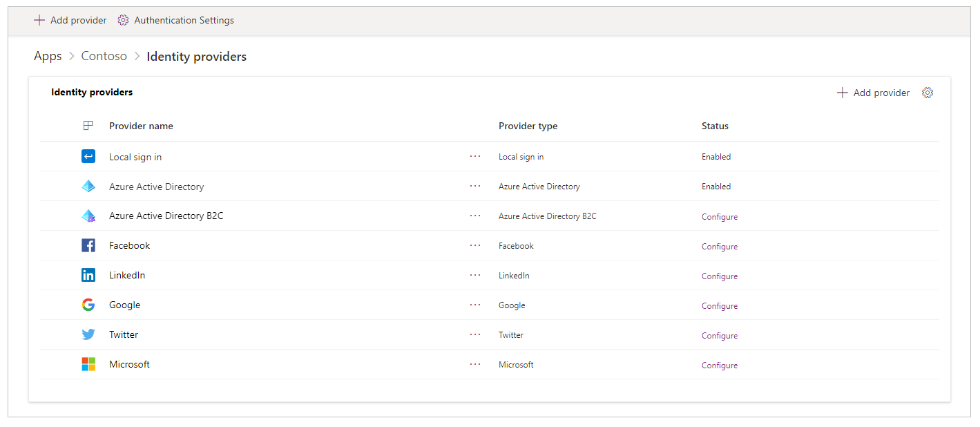Viewport: 980px width, 427px height.
Task: Go to Apps in the breadcrumb
Action: click(48, 57)
